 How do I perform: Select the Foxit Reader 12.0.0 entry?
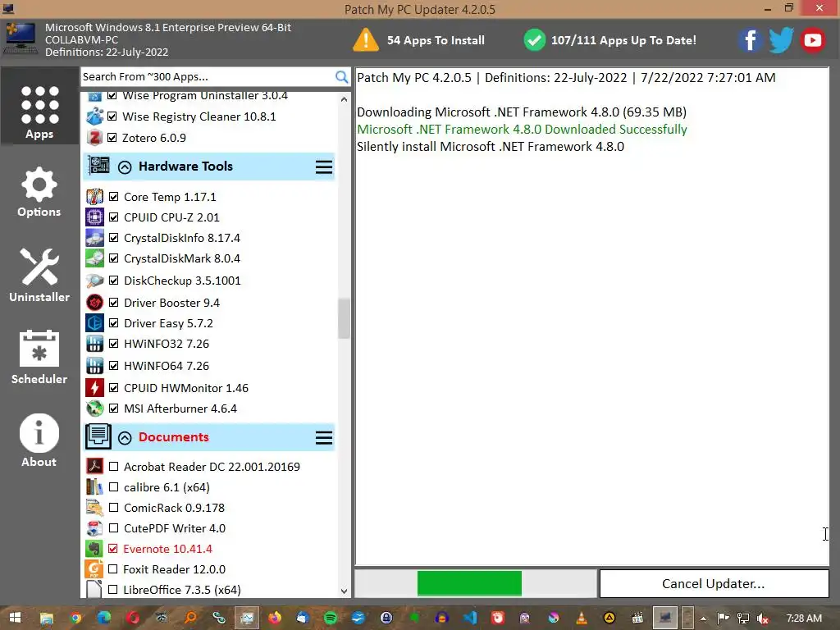[174, 569]
